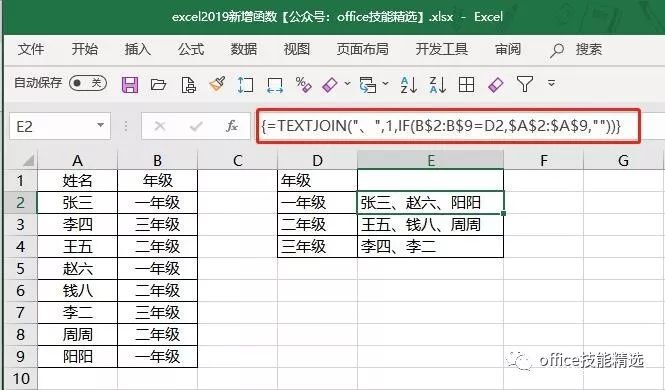Screen dimensions: 665x390
Task: Click the fx insert function icon
Action: (x=232, y=126)
